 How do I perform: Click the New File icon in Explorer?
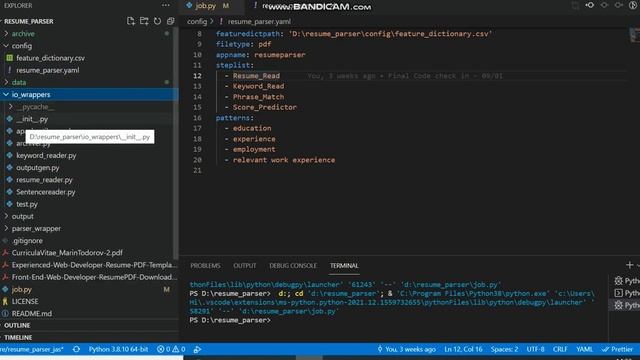tap(131, 21)
